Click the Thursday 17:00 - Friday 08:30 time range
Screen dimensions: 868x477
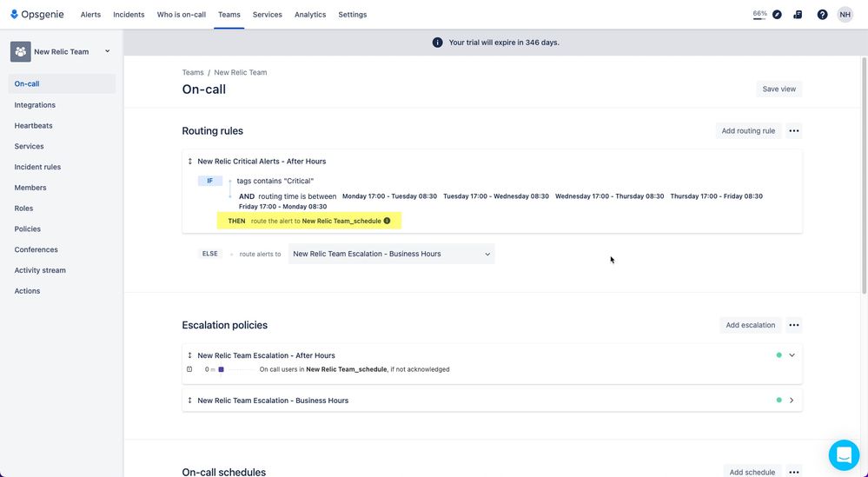(x=716, y=196)
